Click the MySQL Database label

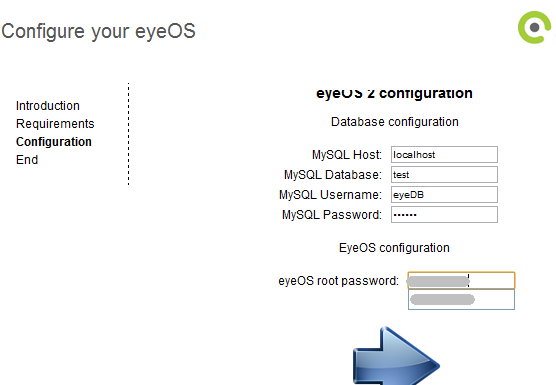coord(333,175)
